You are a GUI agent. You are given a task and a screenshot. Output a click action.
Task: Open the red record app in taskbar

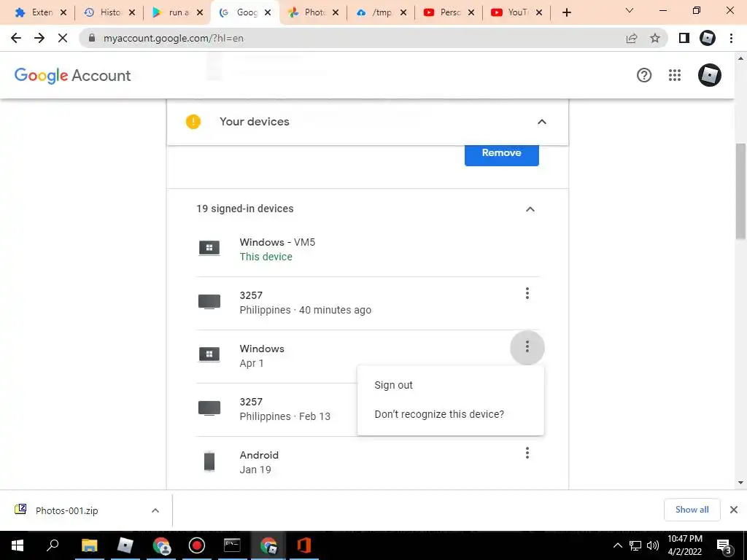pos(196,545)
